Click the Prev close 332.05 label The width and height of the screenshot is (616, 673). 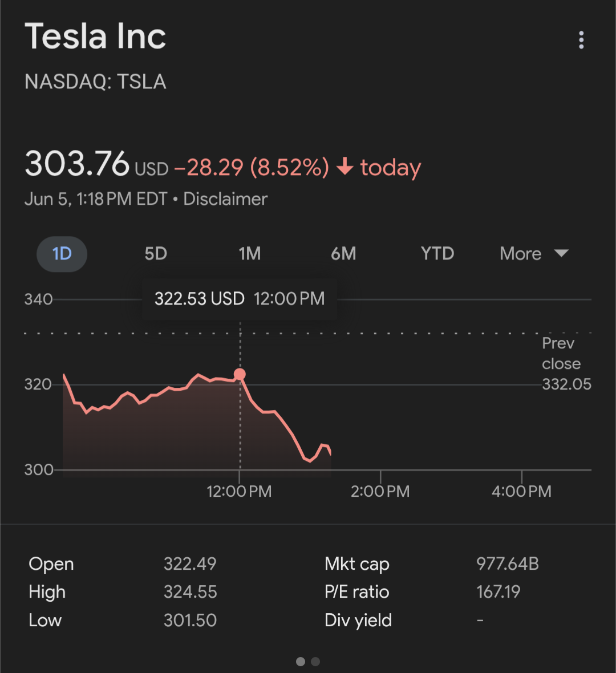566,363
